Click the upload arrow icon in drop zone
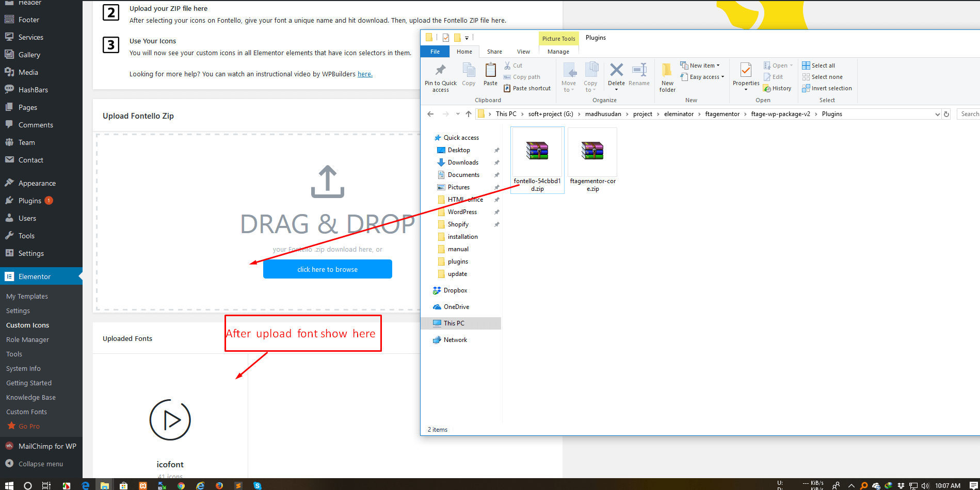The image size is (980, 490). pyautogui.click(x=328, y=182)
